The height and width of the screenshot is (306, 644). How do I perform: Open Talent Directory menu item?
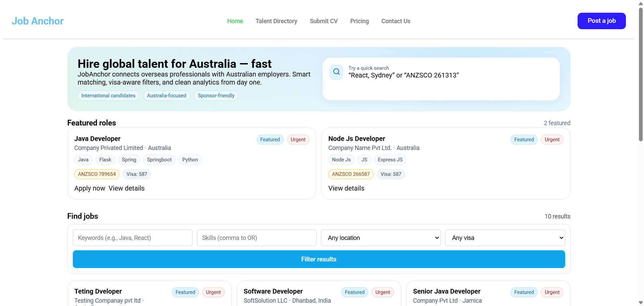(276, 21)
